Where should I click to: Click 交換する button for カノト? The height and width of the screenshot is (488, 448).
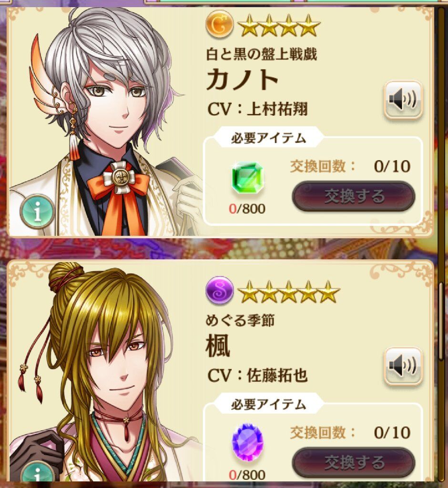[354, 196]
